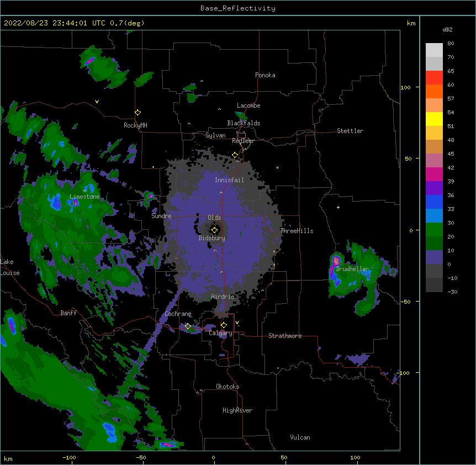Click the Cochrane label
476x465 pixels.
(x=178, y=314)
